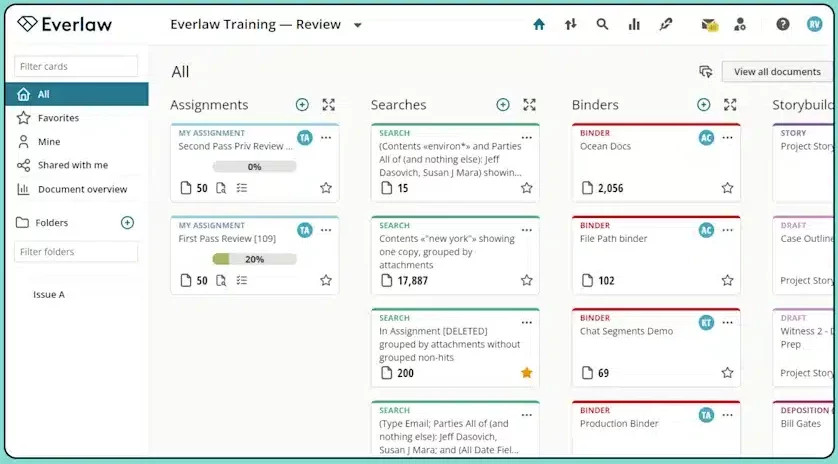The width and height of the screenshot is (838, 464).
Task: Open three-dot menu on Chat Segments Demo binder
Action: click(727, 323)
